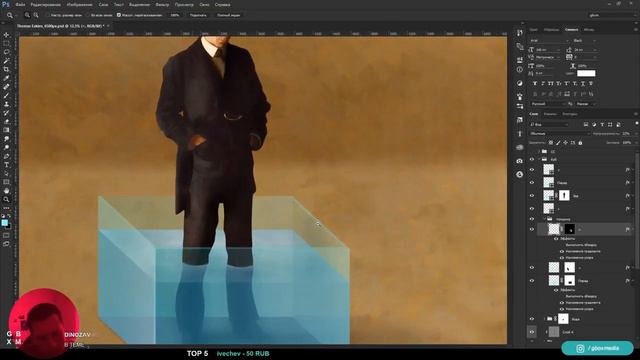Hide the Пена layer that has a mask
The width and height of the screenshot is (640, 360).
coord(532,281)
